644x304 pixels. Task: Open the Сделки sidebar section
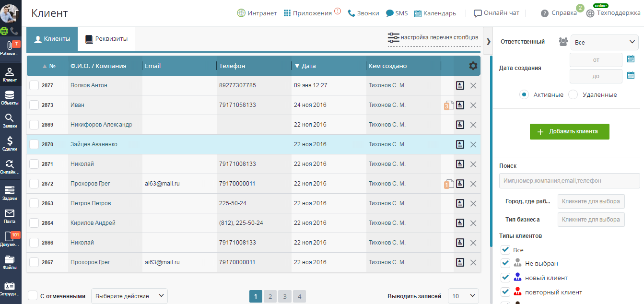click(11, 144)
